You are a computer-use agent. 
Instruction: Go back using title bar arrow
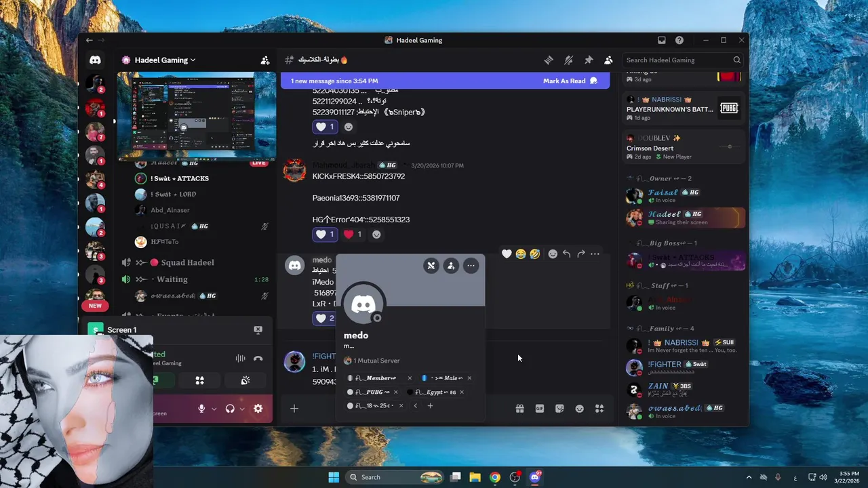click(x=89, y=40)
